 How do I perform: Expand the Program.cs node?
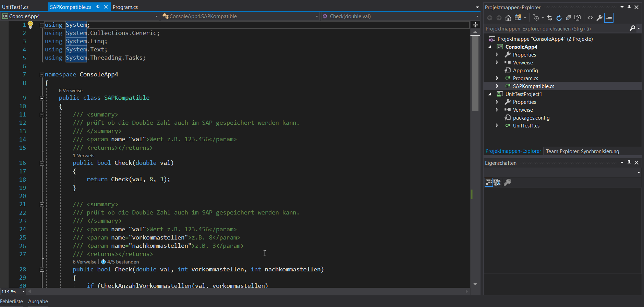click(x=497, y=78)
